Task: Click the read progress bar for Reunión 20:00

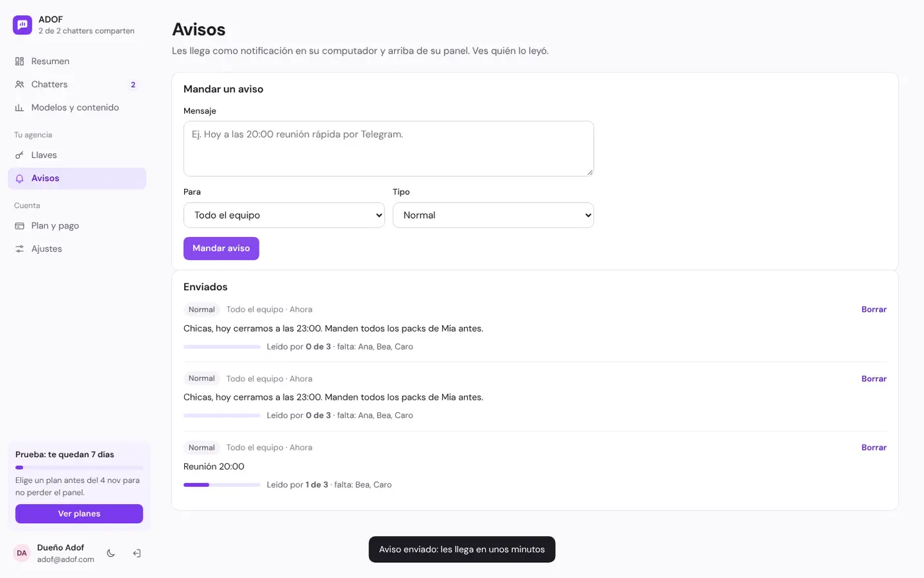Action: click(x=222, y=485)
